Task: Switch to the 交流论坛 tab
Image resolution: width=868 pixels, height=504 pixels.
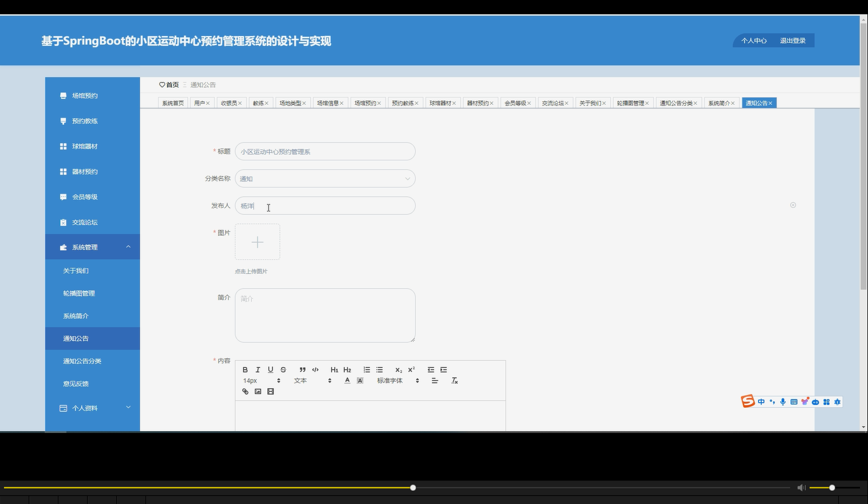Action: click(551, 103)
